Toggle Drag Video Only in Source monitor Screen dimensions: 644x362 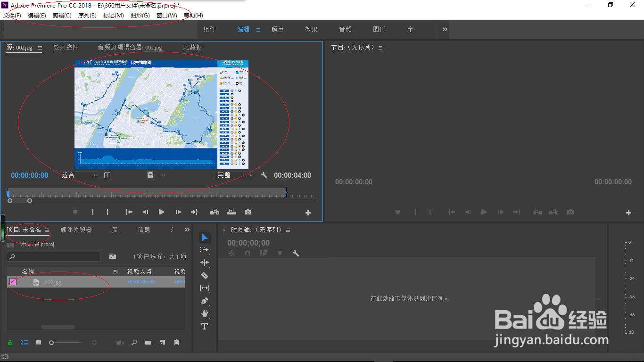pos(150,175)
